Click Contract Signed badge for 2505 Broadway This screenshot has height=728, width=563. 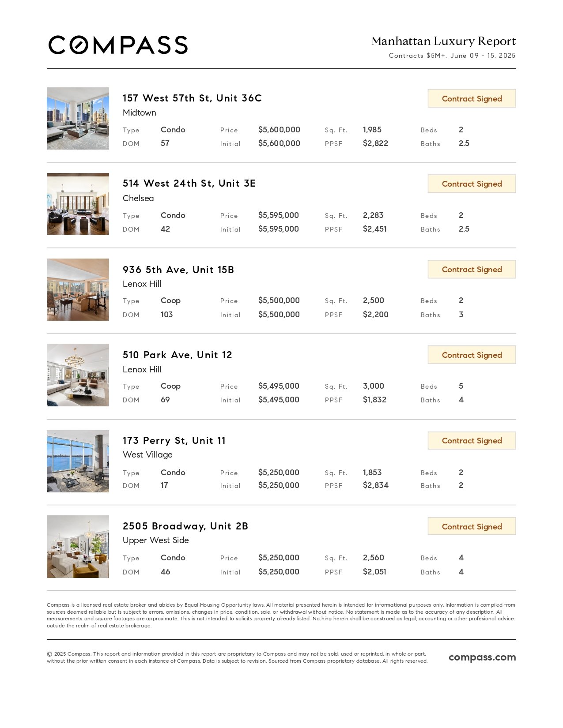pyautogui.click(x=472, y=526)
